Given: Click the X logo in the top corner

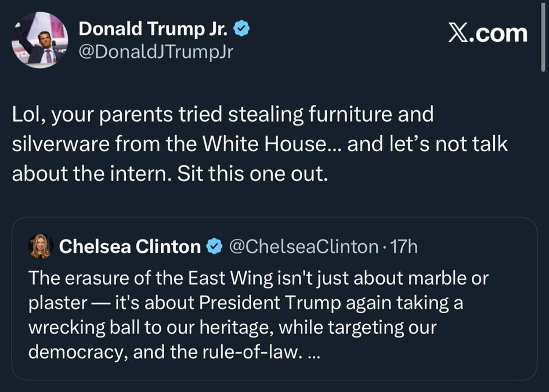Looking at the screenshot, I should pyautogui.click(x=458, y=33).
